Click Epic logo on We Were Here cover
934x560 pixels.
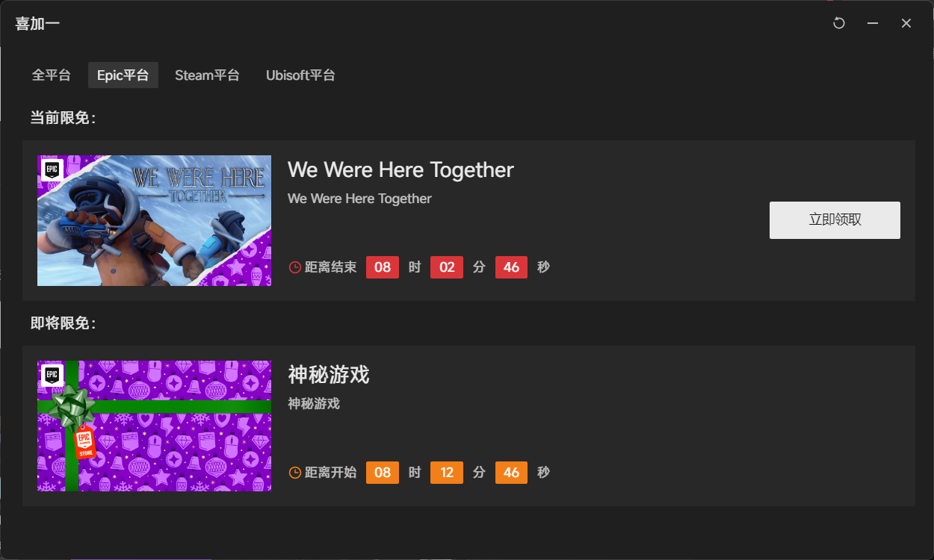coord(52,170)
